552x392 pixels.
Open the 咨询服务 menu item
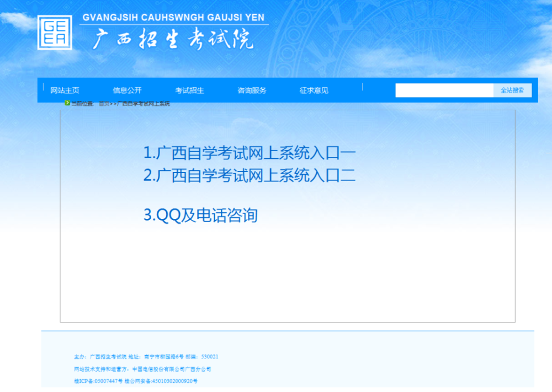253,90
